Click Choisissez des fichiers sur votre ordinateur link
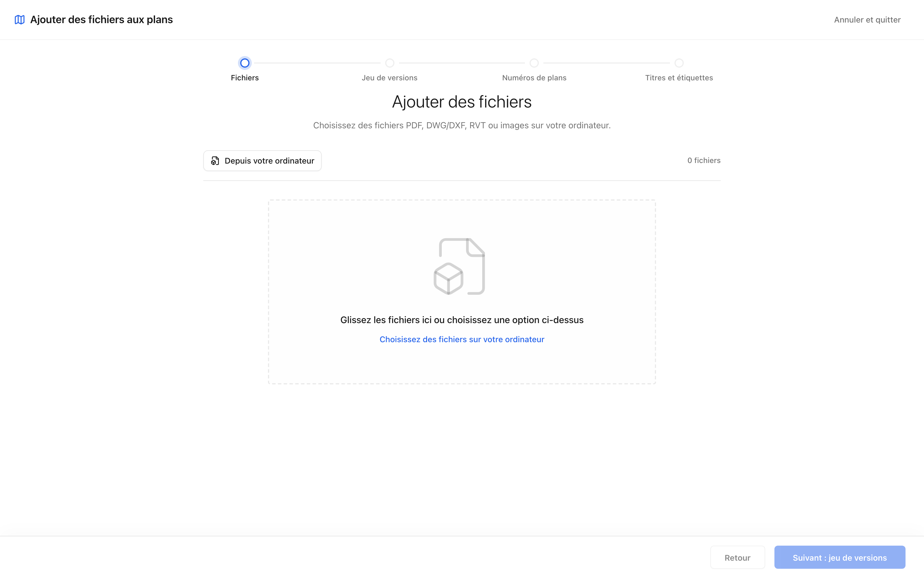Screen dimensions: 924x578 coord(462,340)
